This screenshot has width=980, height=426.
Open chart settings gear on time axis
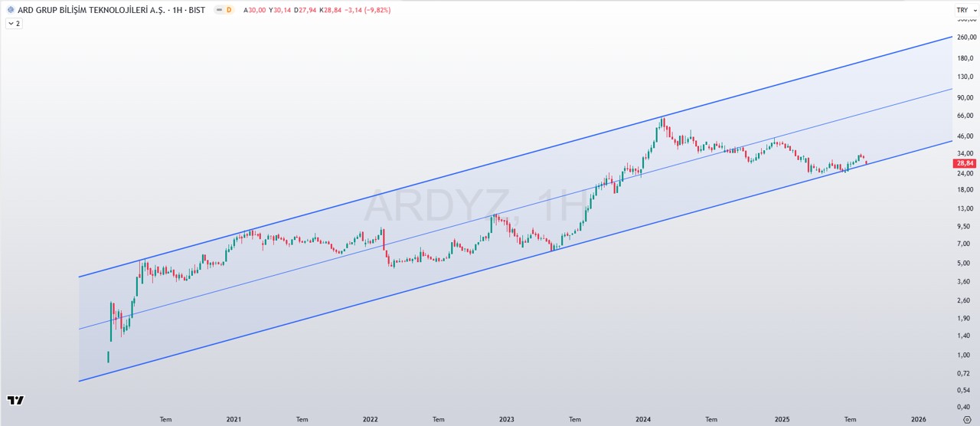pyautogui.click(x=966, y=419)
